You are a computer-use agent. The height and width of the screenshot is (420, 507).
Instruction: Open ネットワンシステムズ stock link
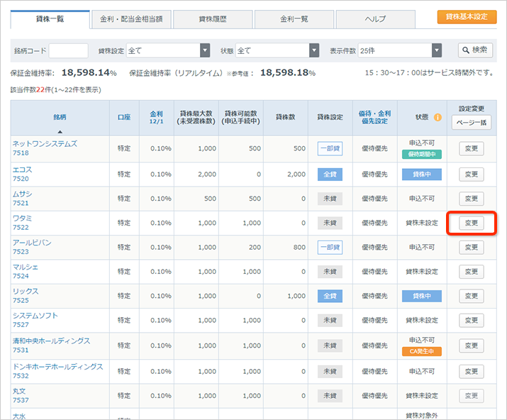[x=45, y=144]
